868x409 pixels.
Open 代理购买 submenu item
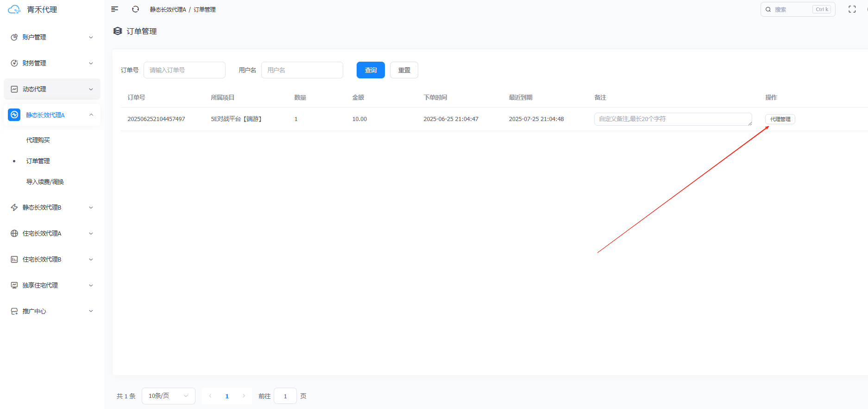pos(38,140)
